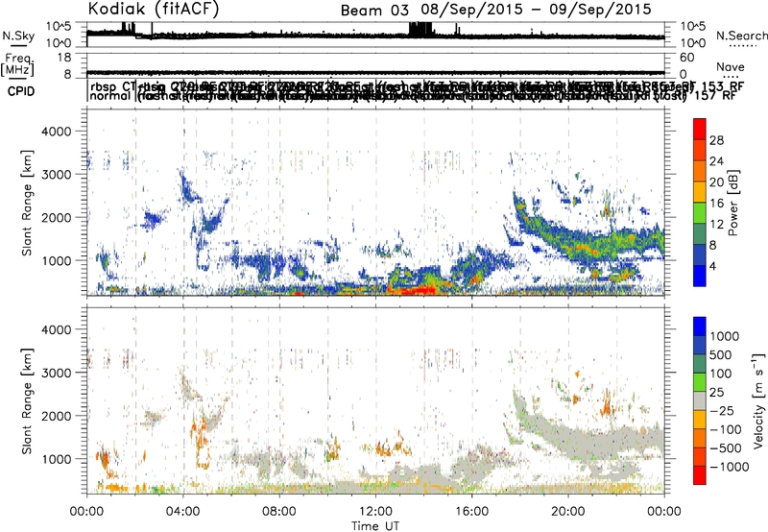Click the "CPID" row label

[x=21, y=91]
